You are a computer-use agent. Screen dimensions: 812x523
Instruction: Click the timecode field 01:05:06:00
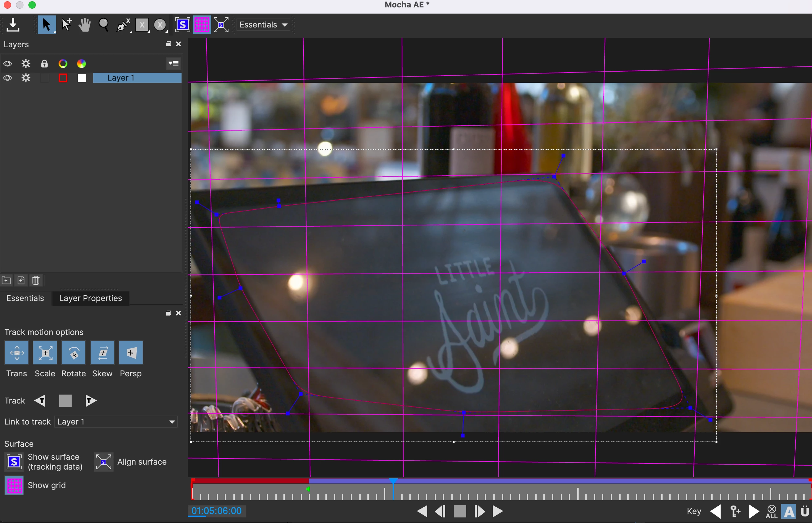click(216, 511)
